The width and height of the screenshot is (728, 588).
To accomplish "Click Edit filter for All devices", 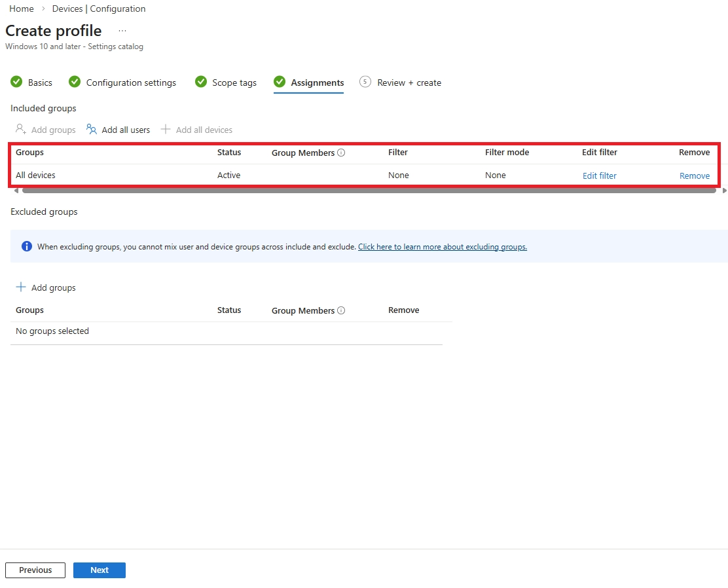I will point(599,175).
